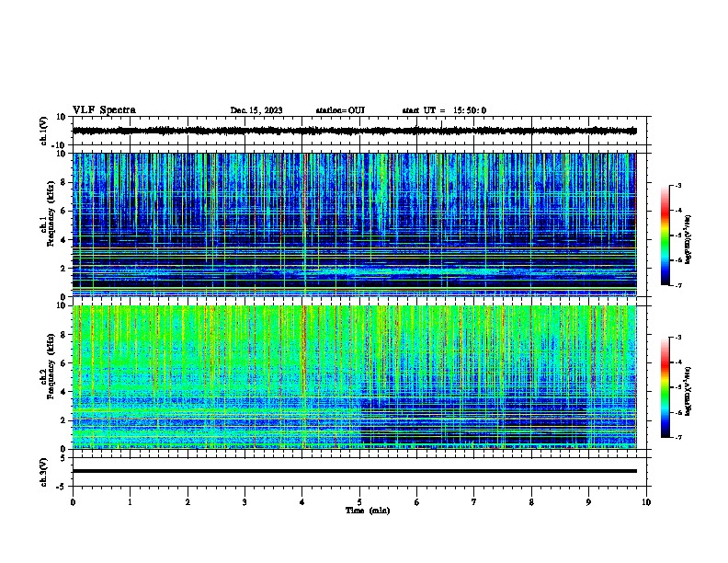Image resolution: width=728 pixels, height=563 pixels.
Task: Click the "start UT = 15:50:0" label
Action: [x=444, y=110]
